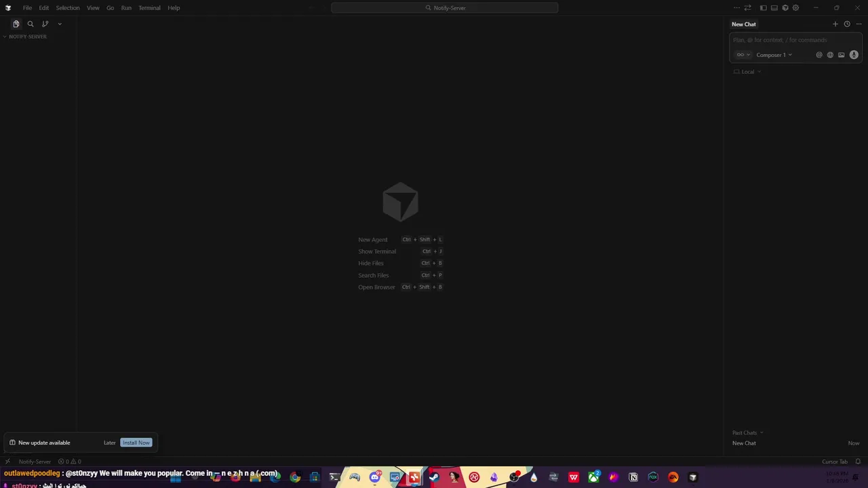This screenshot has height=488, width=868.
Task: Open Steam from the Windows taskbar
Action: pos(434,477)
